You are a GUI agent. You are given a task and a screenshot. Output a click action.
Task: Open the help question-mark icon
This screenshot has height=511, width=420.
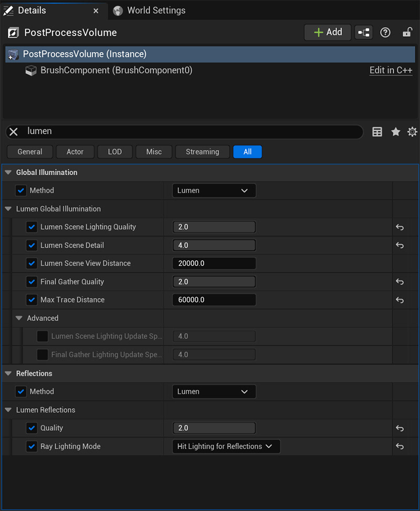tap(385, 32)
